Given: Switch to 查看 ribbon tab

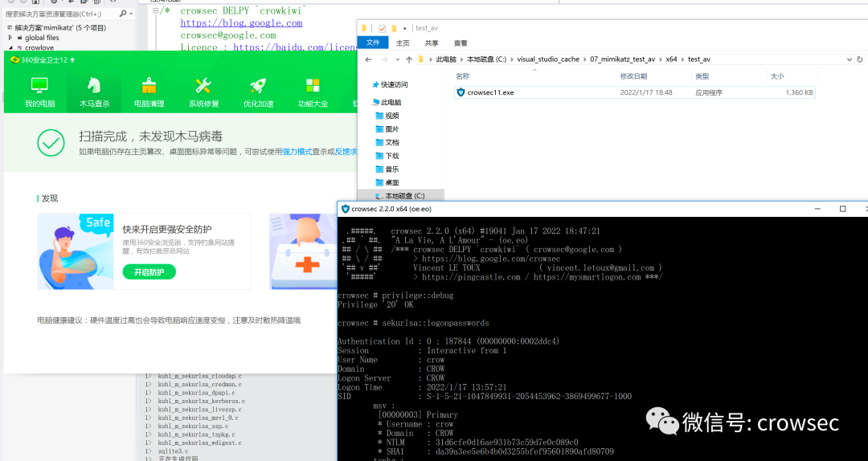Looking at the screenshot, I should pos(460,43).
